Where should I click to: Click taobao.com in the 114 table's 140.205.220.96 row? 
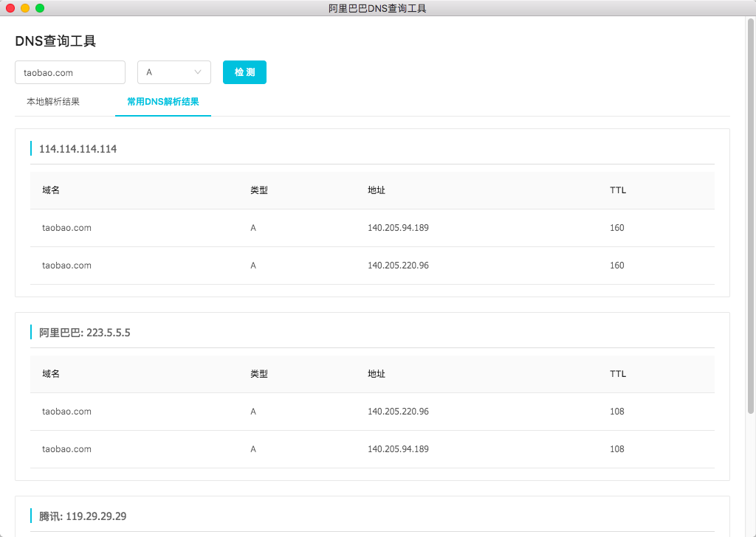(x=66, y=266)
